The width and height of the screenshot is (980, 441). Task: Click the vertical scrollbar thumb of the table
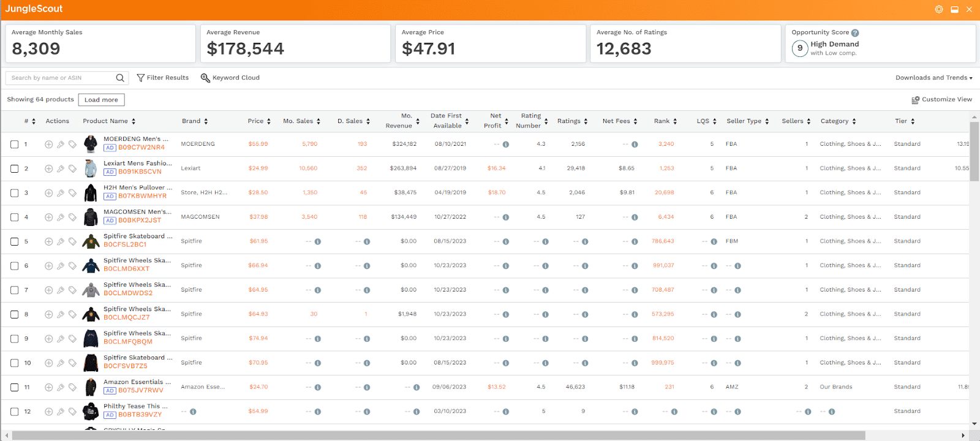pos(974,152)
